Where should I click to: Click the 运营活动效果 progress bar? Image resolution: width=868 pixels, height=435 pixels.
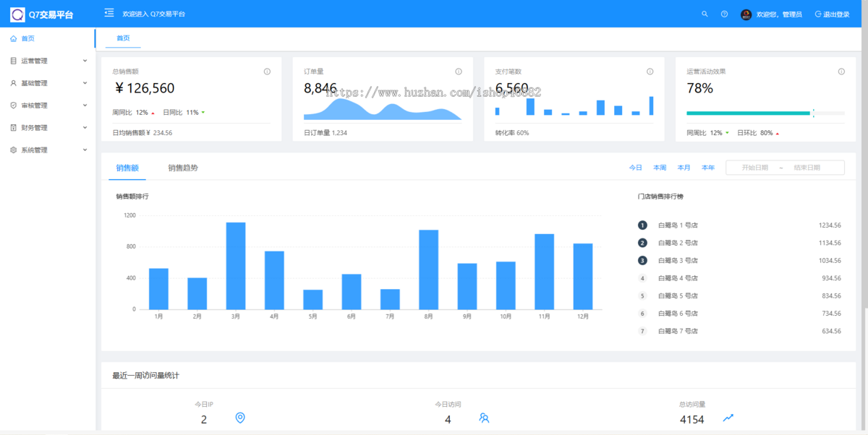[x=765, y=113]
